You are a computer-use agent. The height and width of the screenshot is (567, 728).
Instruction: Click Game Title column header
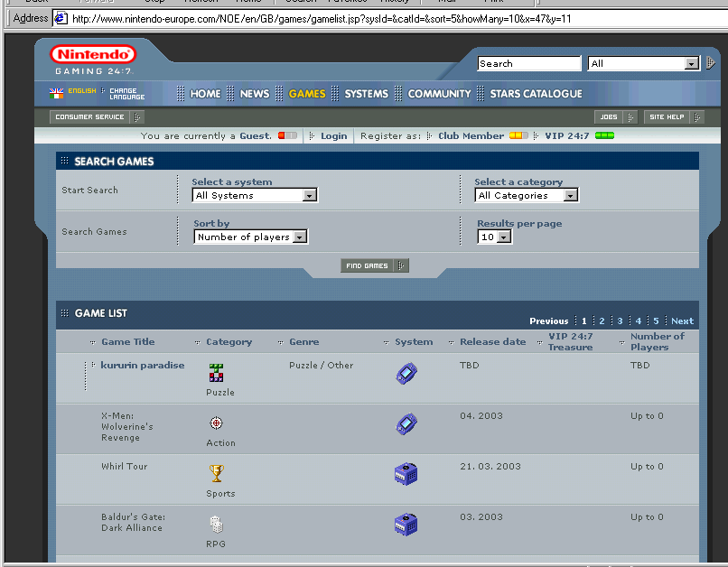127,342
